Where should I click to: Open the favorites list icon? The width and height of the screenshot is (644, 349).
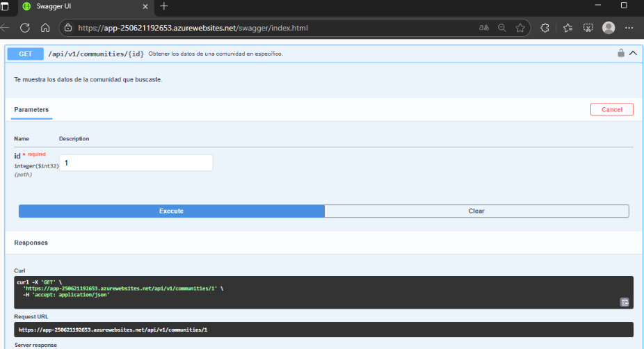(567, 28)
